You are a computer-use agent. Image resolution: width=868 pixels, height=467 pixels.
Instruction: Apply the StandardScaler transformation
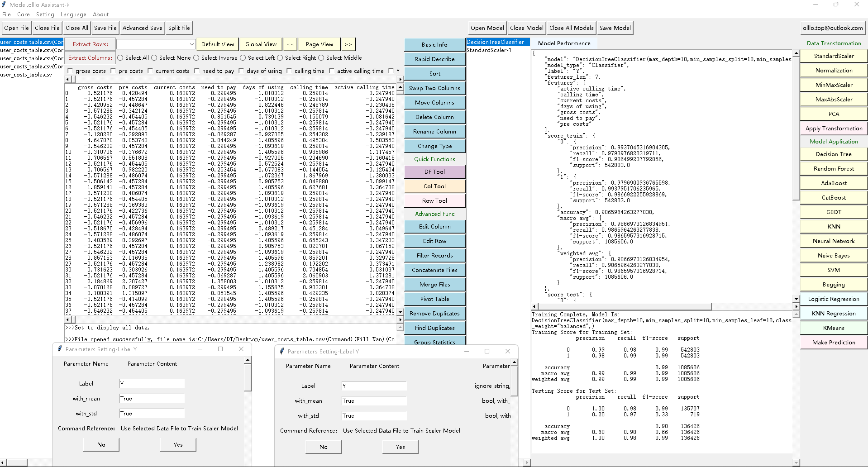click(x=834, y=56)
